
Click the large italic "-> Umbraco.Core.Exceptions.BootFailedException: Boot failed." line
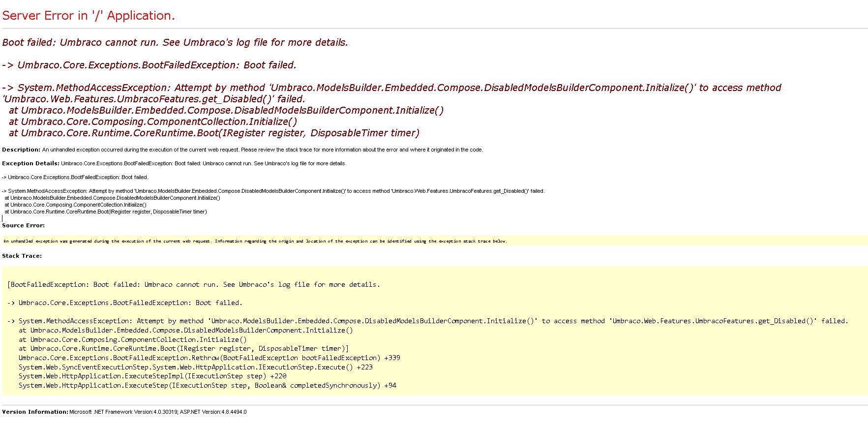point(150,65)
